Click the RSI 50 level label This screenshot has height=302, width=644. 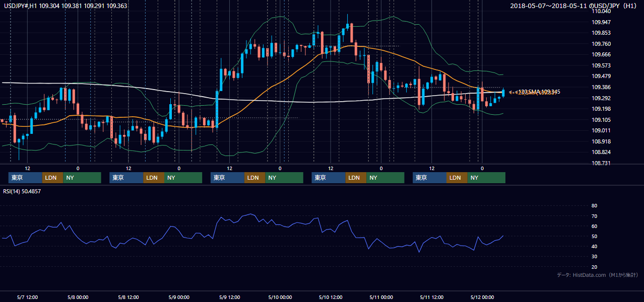tap(594, 236)
